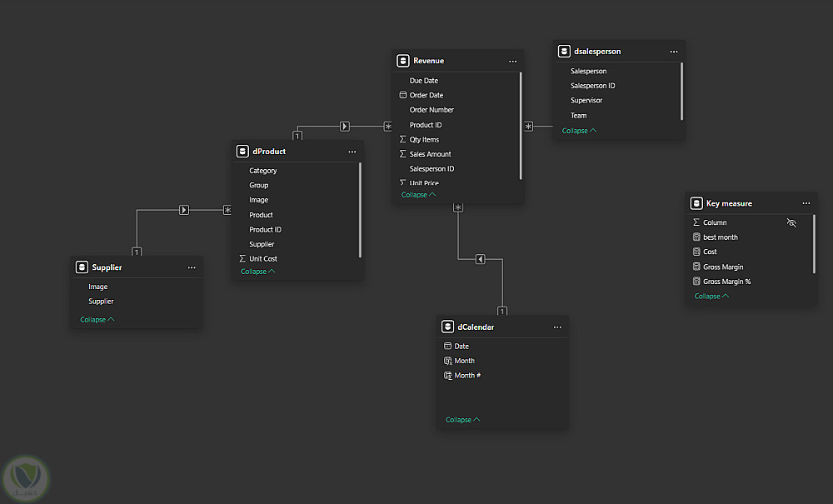
Task: Open more options menu for Revenue
Action: [x=512, y=61]
